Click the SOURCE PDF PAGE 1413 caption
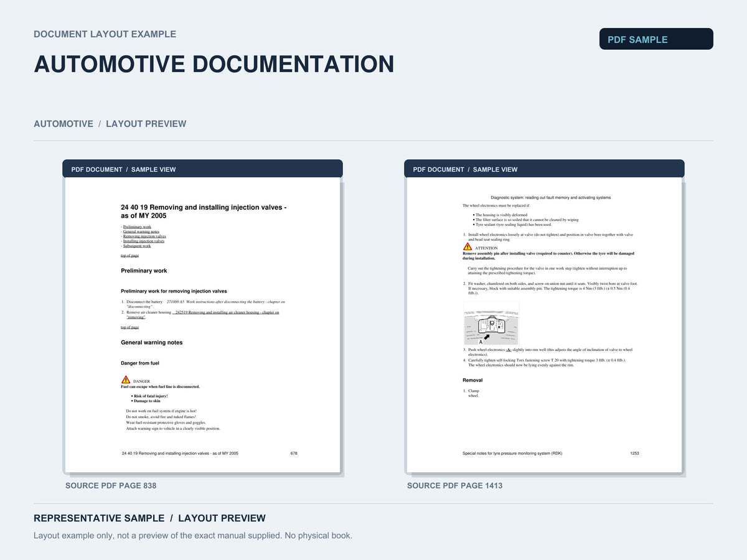This screenshot has width=747, height=560. tap(454, 485)
